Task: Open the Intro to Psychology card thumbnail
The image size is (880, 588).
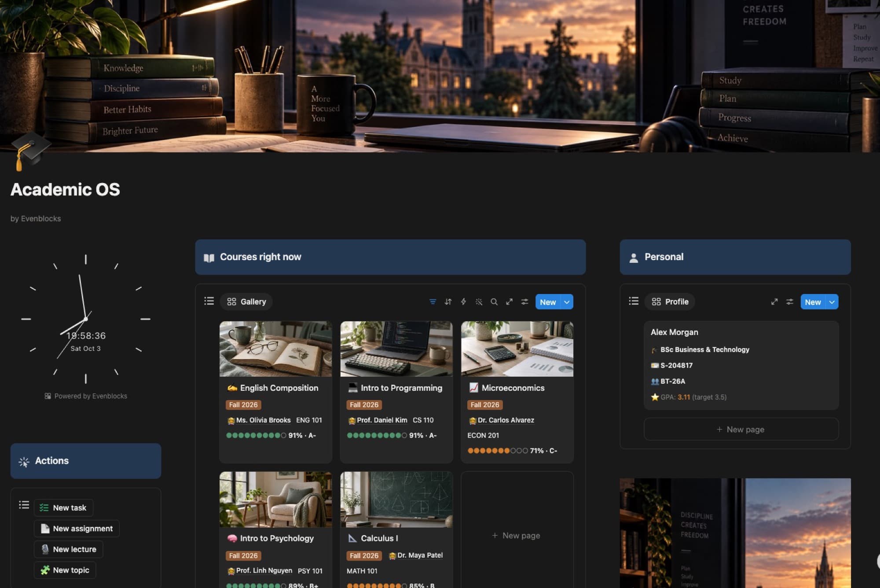Action: pyautogui.click(x=275, y=500)
